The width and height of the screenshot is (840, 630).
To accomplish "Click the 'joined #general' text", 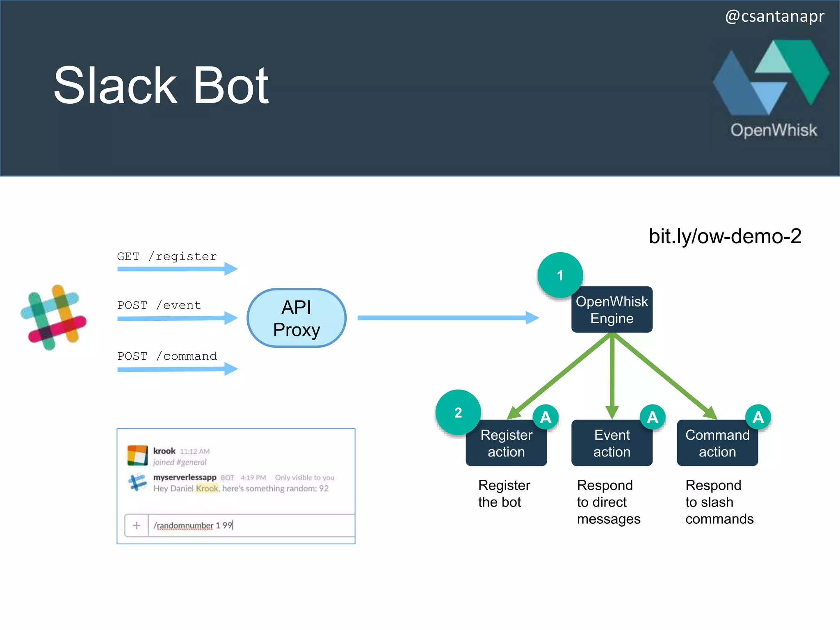I will tap(180, 462).
